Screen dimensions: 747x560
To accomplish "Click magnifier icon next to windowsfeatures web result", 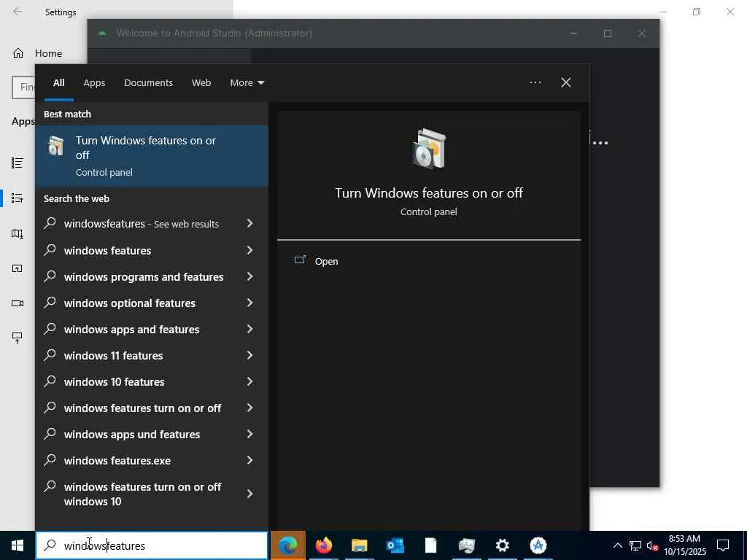I will tap(50, 223).
